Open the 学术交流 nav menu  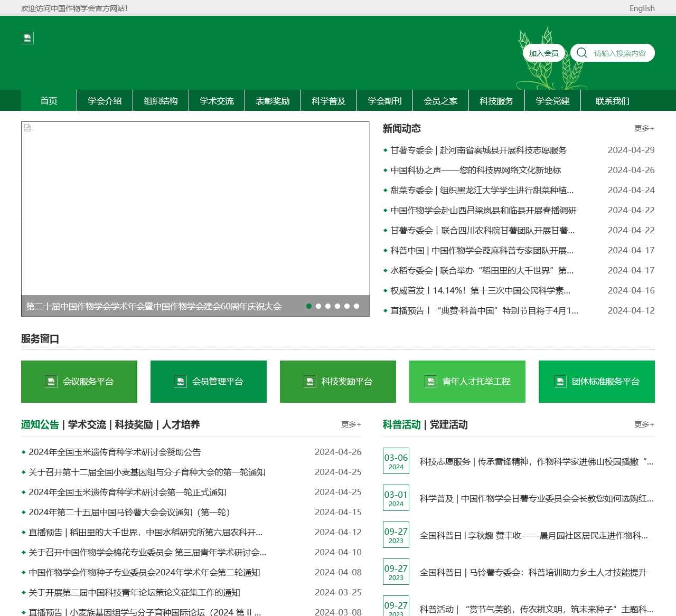pyautogui.click(x=217, y=100)
